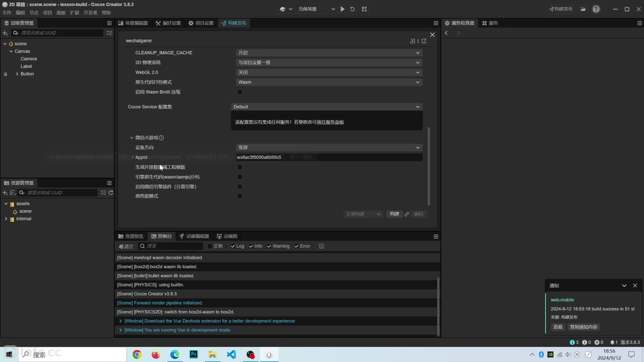Open the project folder icon in the top bar
644x362 pixels.
583,9
